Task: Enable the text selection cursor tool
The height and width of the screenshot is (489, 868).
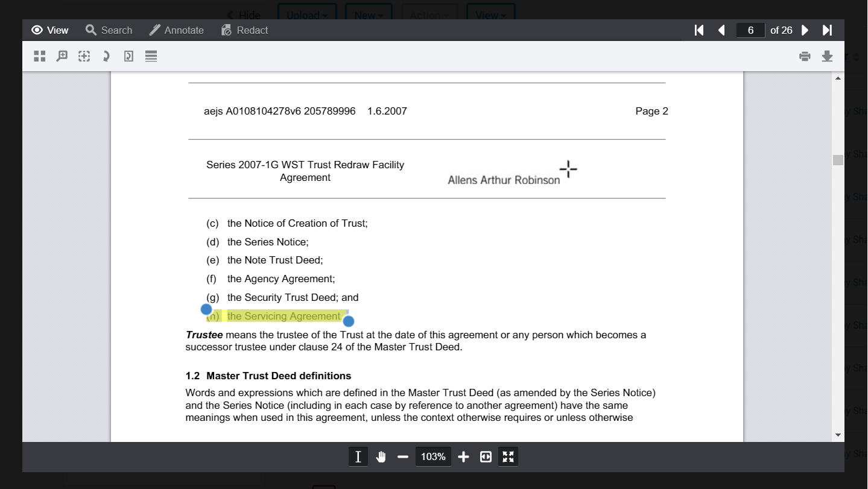Action: tap(358, 457)
